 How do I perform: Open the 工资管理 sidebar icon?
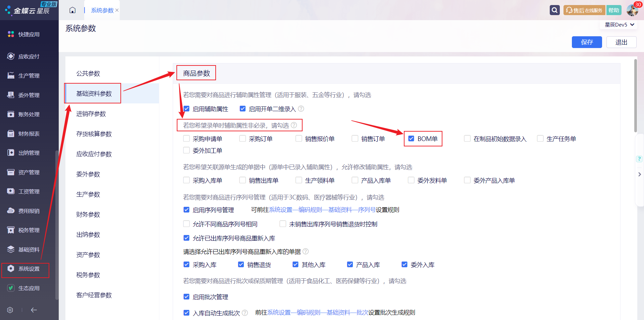pos(11,191)
